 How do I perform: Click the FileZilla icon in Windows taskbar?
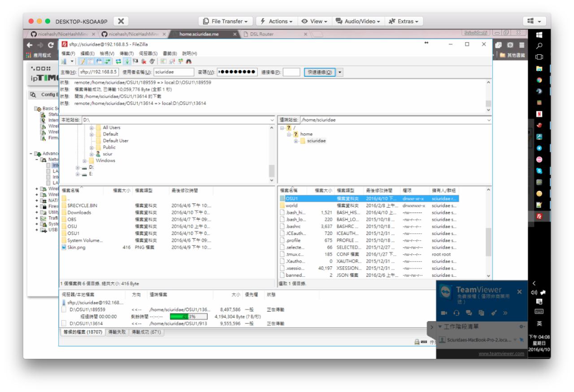click(539, 216)
